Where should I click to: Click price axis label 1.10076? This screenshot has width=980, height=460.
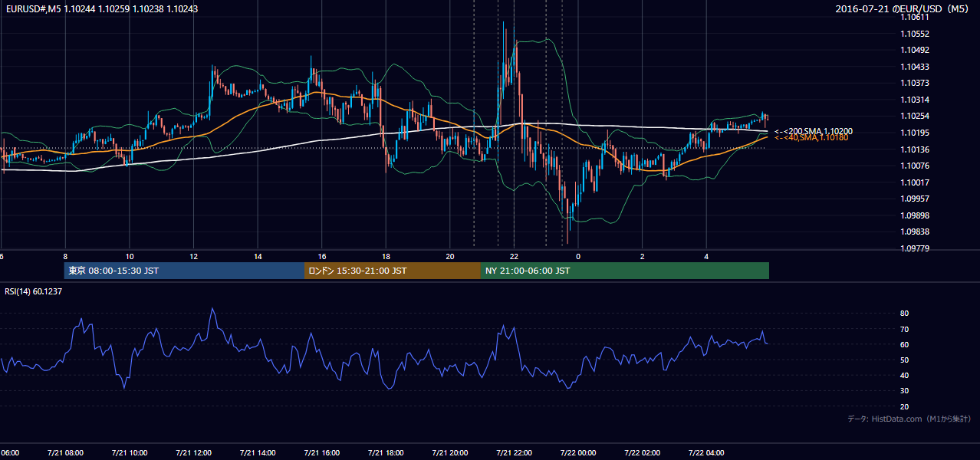916,166
